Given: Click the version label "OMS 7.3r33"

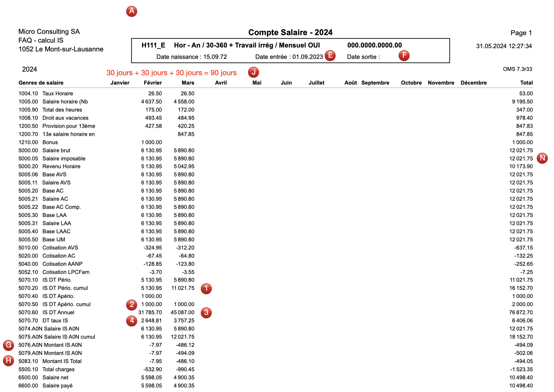Looking at the screenshot, I should click(518, 69).
